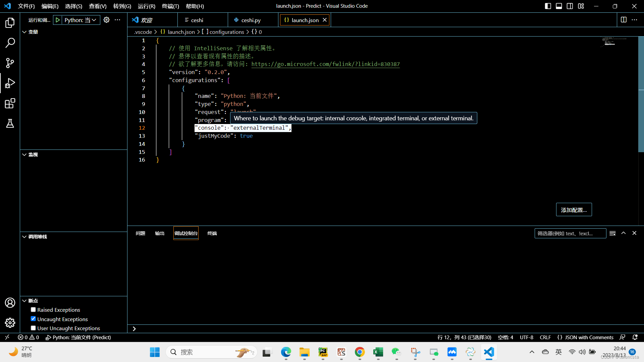644x362 pixels.
Task: Open remote window indicator in status bar
Action: point(7,337)
